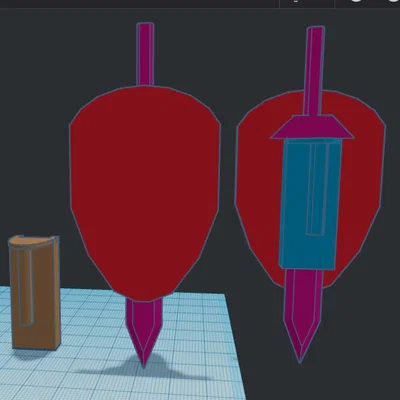Screen dimensions: 400x400
Task: Select the teal scabbard block on right shield
Action: (311, 204)
